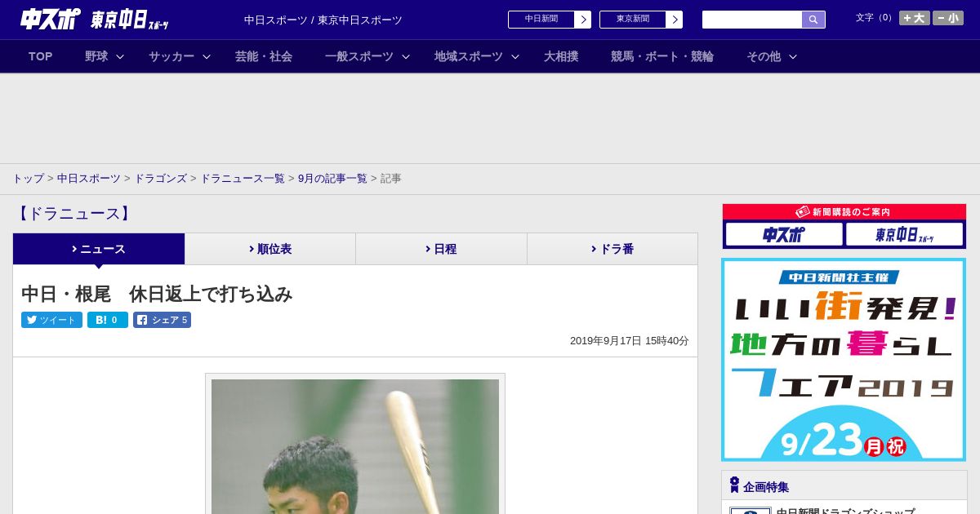Follow breadcrumb link 中日スポーツ

89,179
